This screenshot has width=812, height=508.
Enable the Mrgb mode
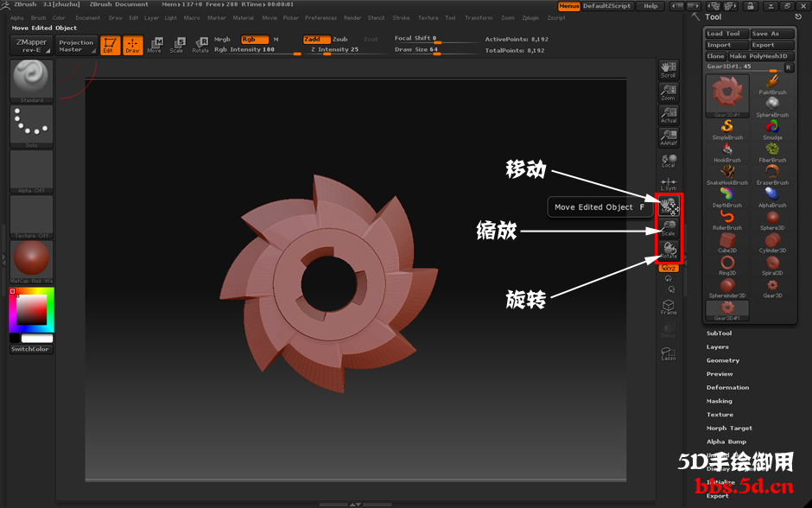(x=222, y=40)
